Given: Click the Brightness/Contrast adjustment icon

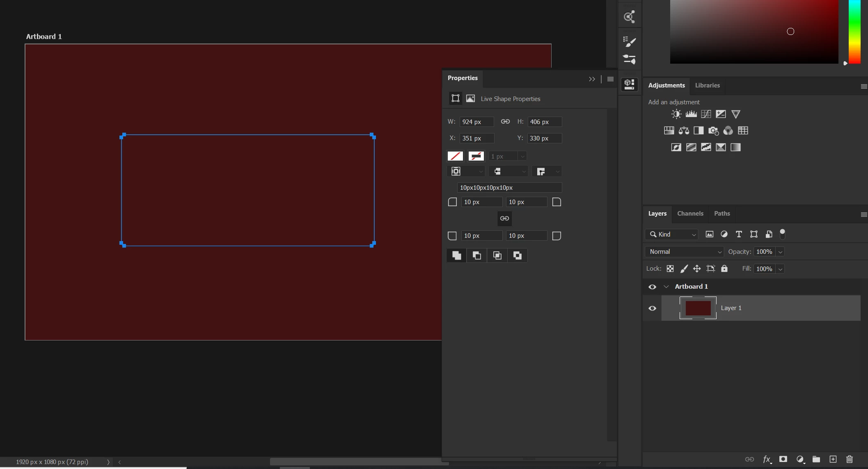Looking at the screenshot, I should 676,114.
